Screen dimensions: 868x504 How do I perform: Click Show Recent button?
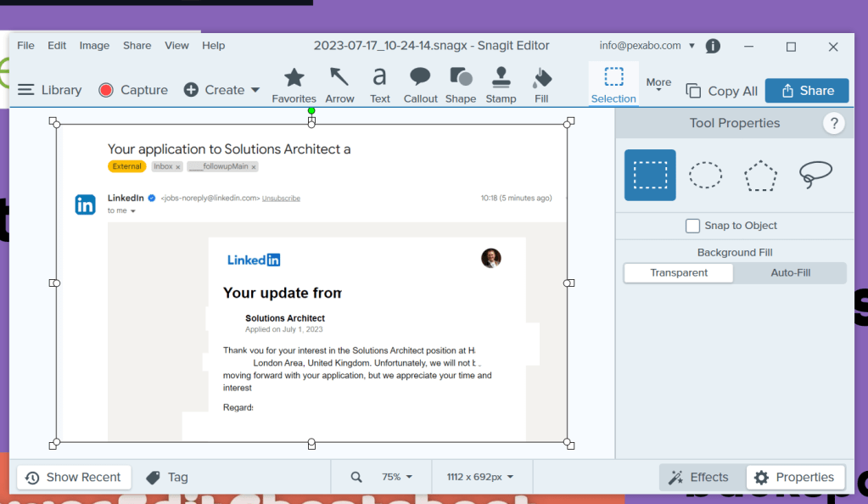74,477
